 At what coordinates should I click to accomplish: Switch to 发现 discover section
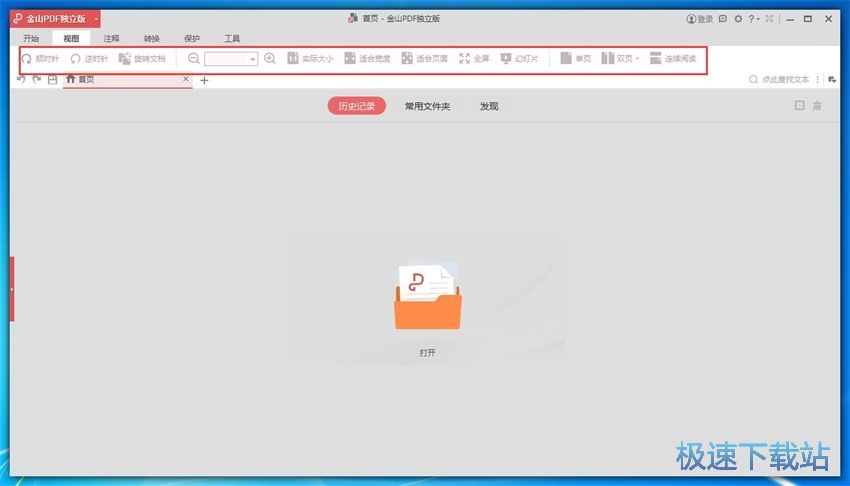point(489,106)
